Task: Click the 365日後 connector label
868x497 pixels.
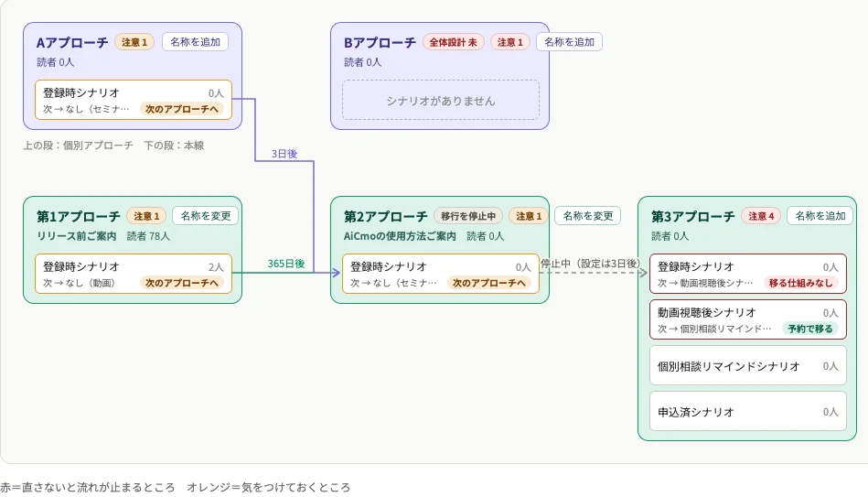Action: (286, 264)
